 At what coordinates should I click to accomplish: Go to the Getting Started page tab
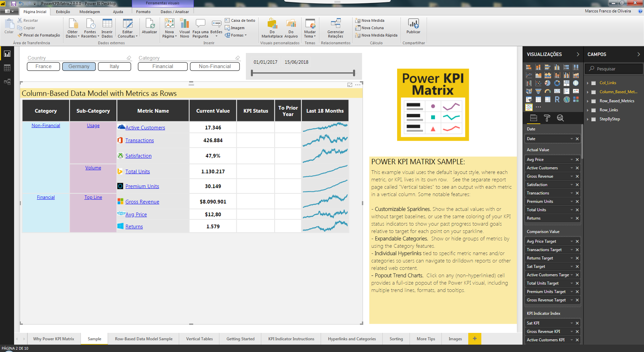coord(240,339)
